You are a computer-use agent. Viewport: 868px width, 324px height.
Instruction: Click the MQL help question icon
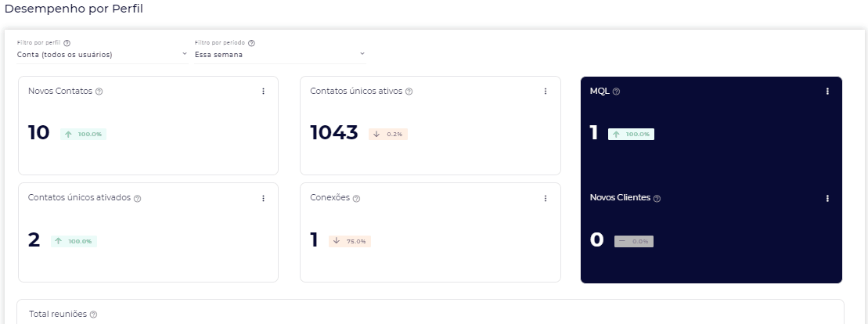pos(617,92)
